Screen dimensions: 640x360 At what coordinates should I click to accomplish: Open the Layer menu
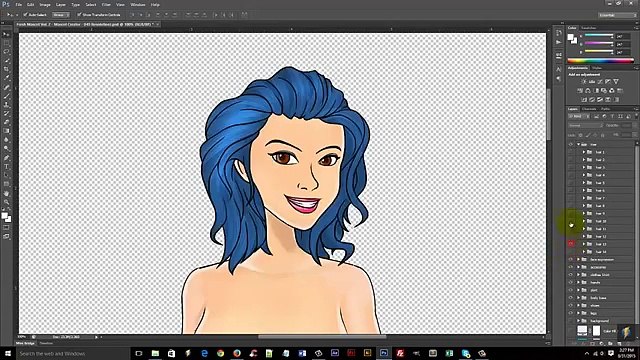point(61,5)
